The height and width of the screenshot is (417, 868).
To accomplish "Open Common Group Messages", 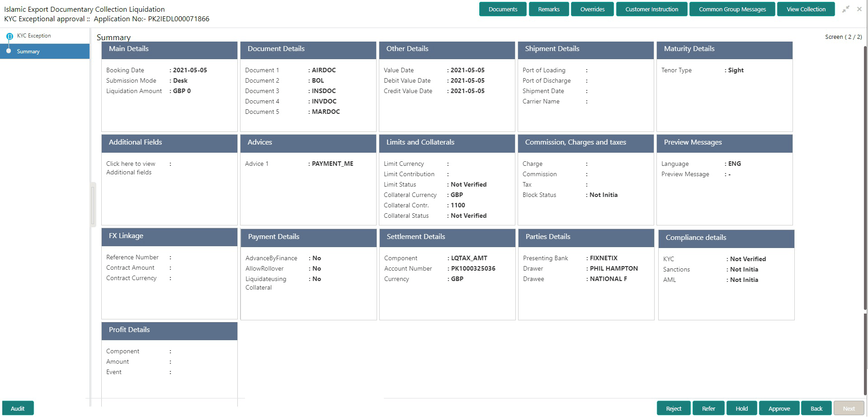I will pyautogui.click(x=732, y=9).
